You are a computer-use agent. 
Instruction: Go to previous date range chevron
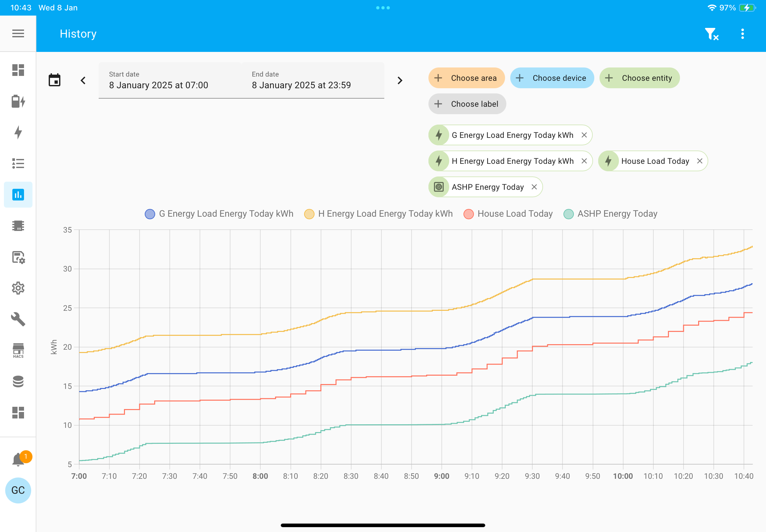[83, 80]
